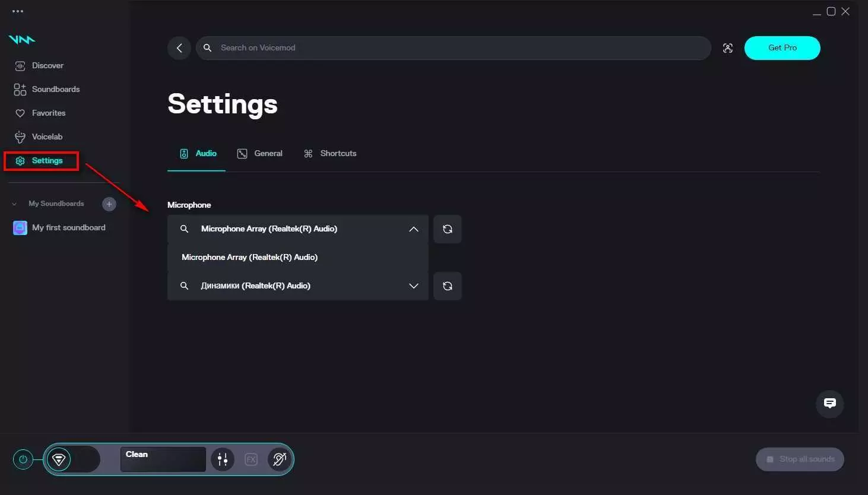Refresh the Динамики output device list
Viewport: 868px width, 495px height.
(x=448, y=286)
